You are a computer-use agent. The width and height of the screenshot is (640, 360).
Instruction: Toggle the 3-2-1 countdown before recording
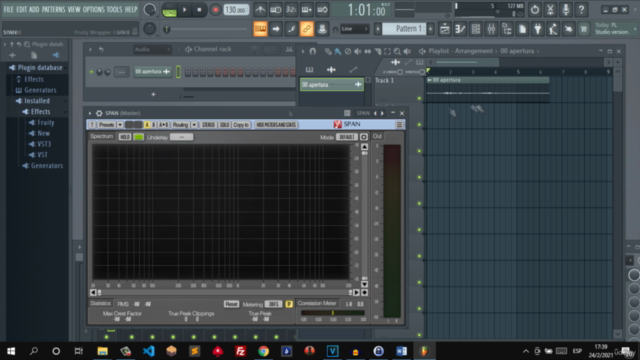tap(291, 9)
